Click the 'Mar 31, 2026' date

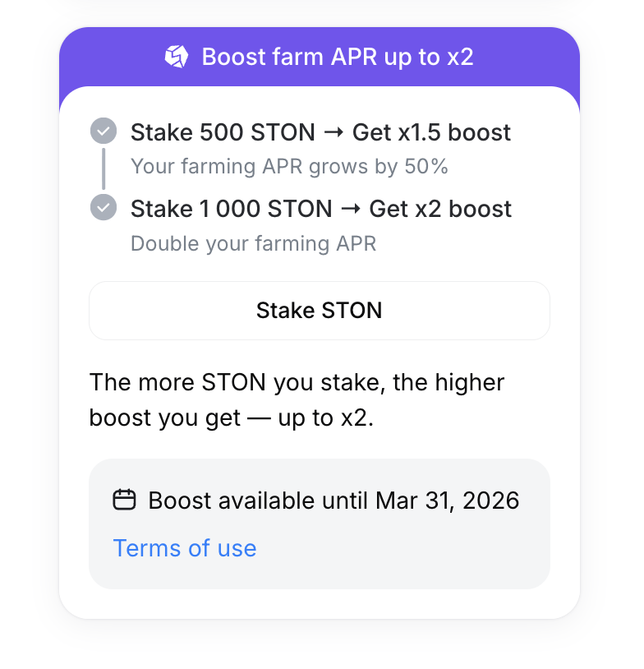coord(448,501)
